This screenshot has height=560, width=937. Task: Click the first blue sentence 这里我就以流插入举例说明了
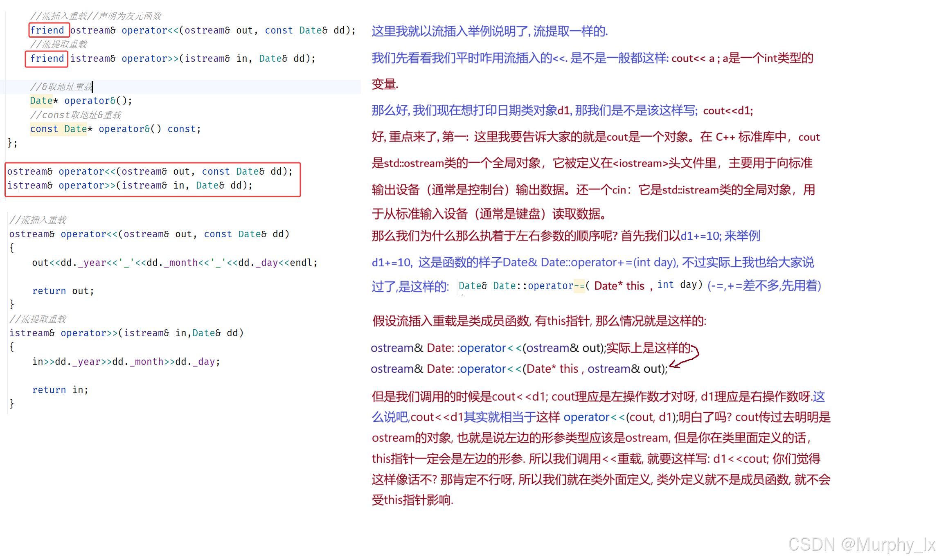coord(489,31)
